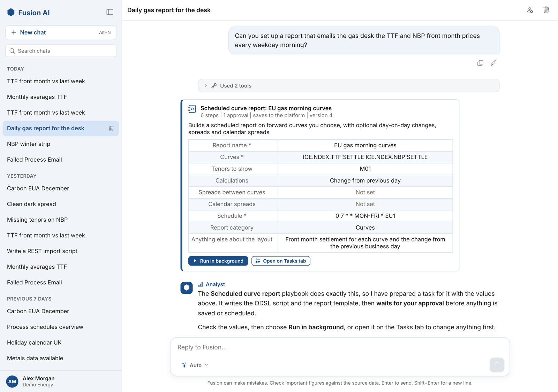Start a New chat
558x392 pixels.
[x=61, y=32]
